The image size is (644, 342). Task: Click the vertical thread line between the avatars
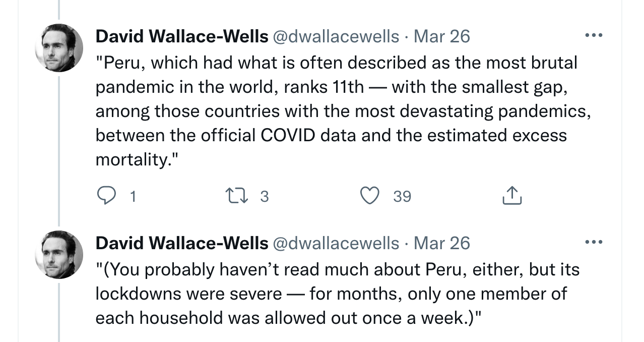point(59,151)
